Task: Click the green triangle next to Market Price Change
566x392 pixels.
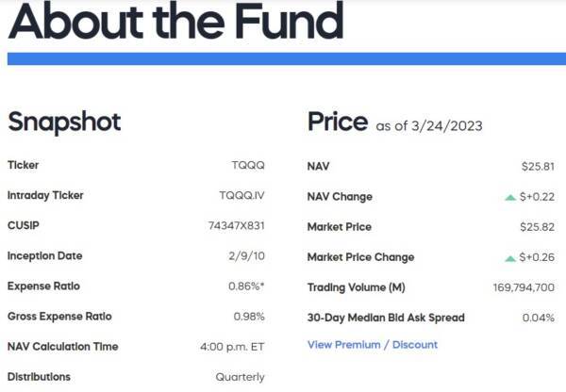Action: pos(510,257)
